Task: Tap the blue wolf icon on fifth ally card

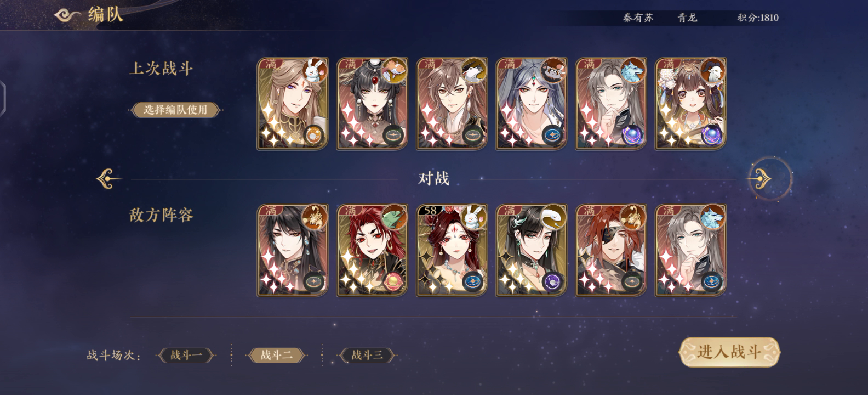Action: coord(632,71)
